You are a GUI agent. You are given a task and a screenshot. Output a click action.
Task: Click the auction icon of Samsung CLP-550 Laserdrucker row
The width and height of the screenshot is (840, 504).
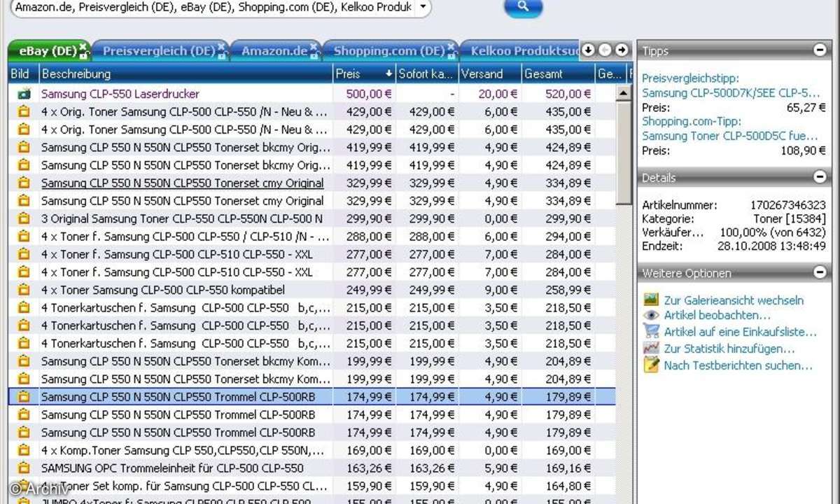tap(24, 94)
